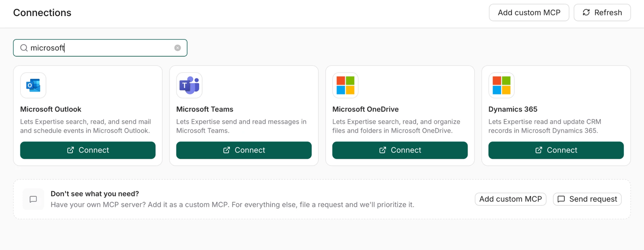Click the Microsoft OneDrive card title

coord(365,109)
